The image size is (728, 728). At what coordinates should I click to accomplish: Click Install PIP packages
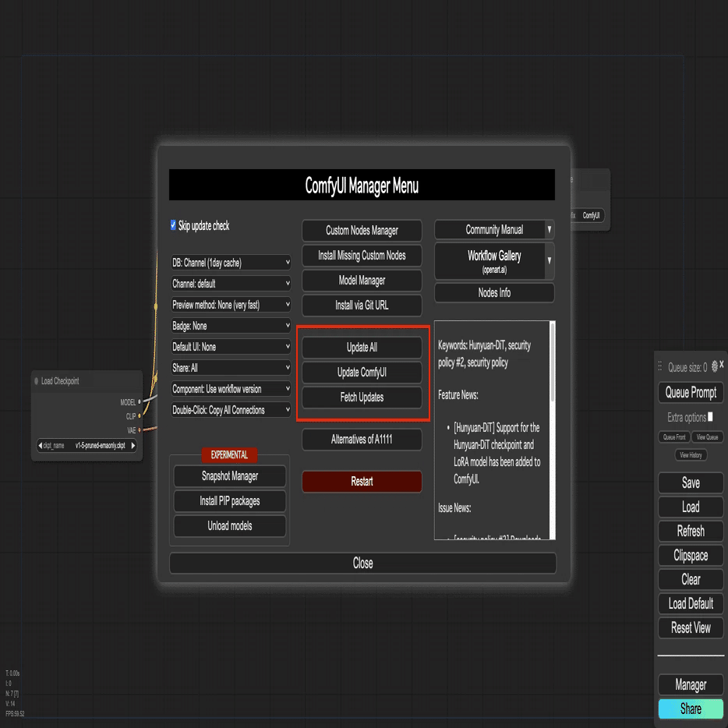pos(230,501)
